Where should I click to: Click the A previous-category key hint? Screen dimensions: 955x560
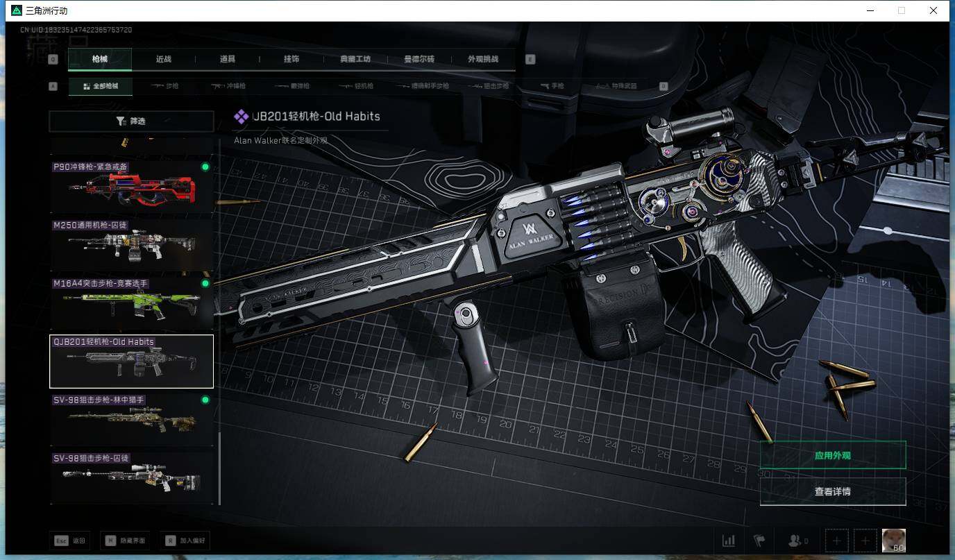click(x=53, y=87)
